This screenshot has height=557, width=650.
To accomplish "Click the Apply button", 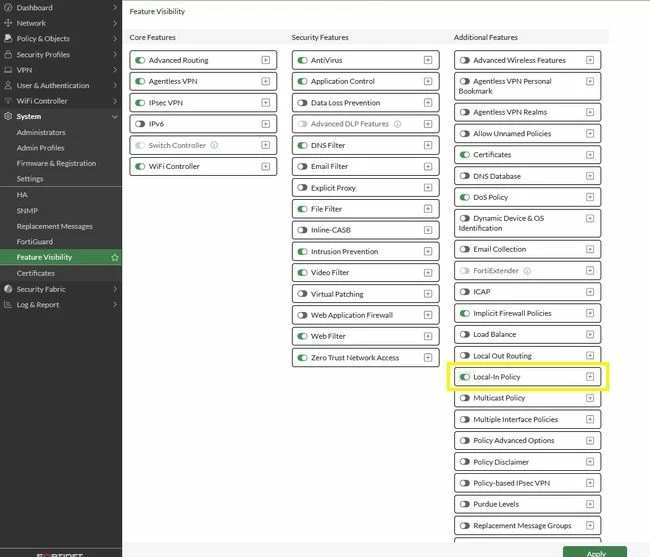I will 595,553.
